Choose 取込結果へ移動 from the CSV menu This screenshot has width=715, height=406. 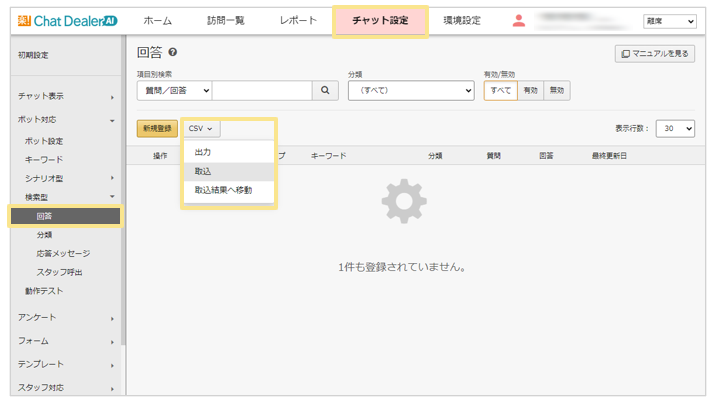coord(223,190)
